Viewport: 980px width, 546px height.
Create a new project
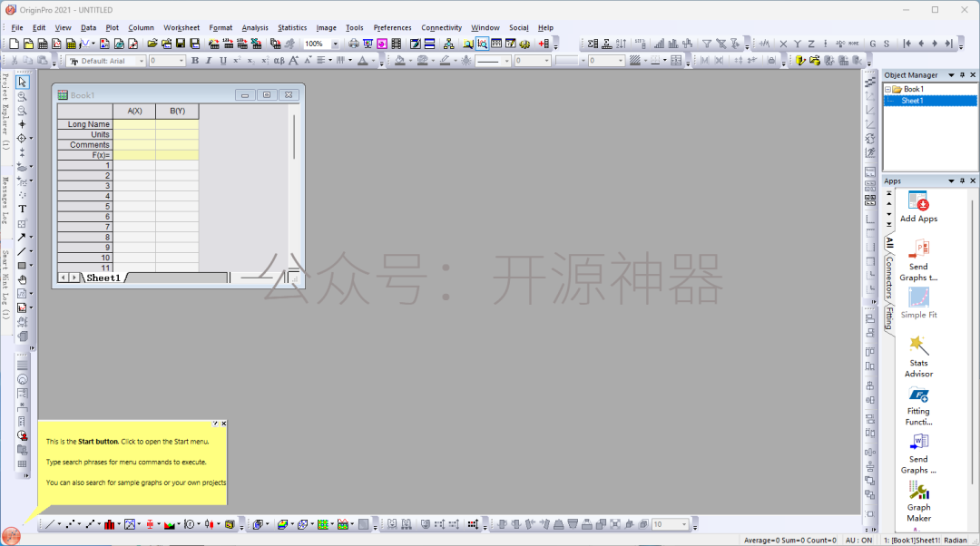[x=14, y=44]
